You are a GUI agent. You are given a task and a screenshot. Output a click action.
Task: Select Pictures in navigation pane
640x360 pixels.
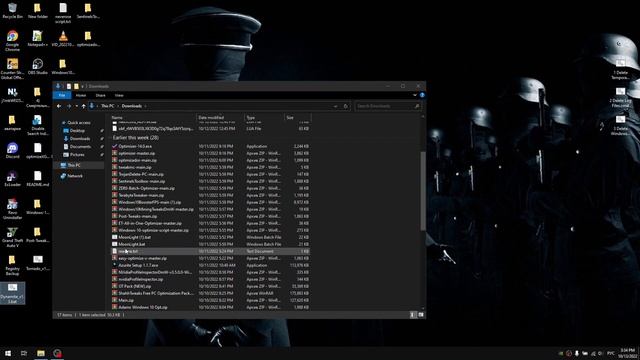coord(77,155)
